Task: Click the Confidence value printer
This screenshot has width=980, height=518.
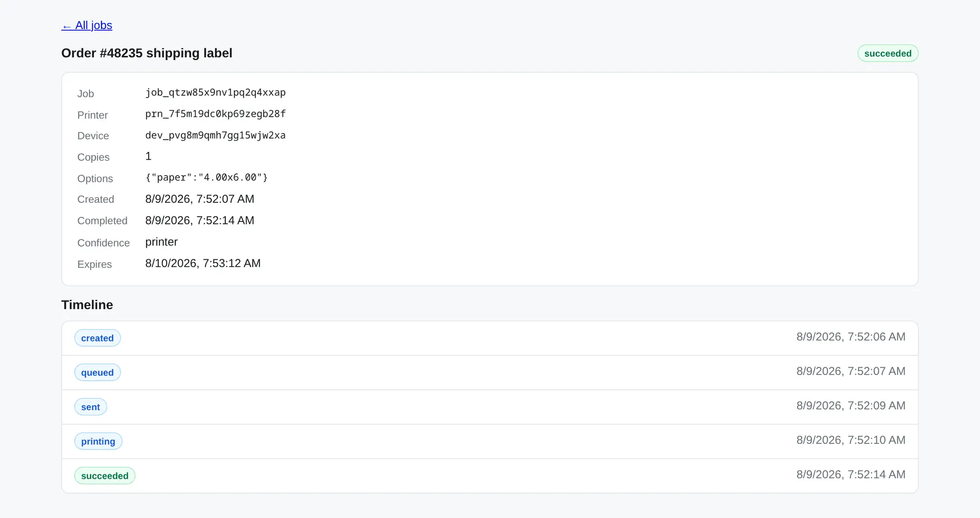Action: coord(161,242)
